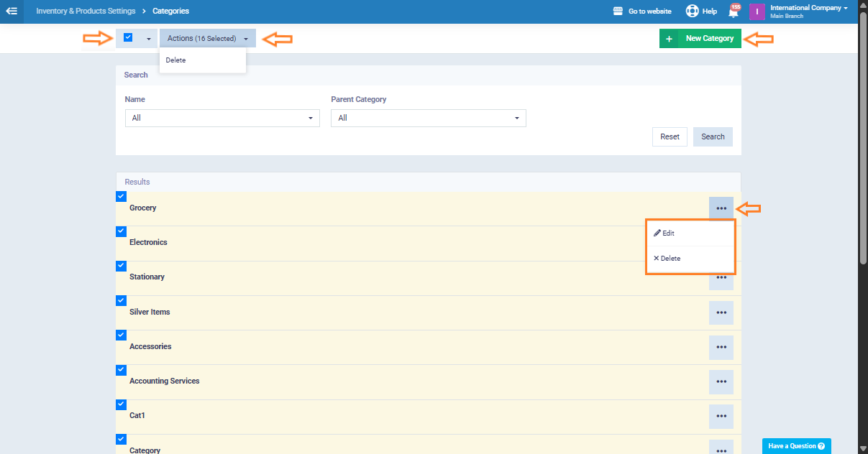
Task: Click the Help lifebuoy icon
Action: 692,11
